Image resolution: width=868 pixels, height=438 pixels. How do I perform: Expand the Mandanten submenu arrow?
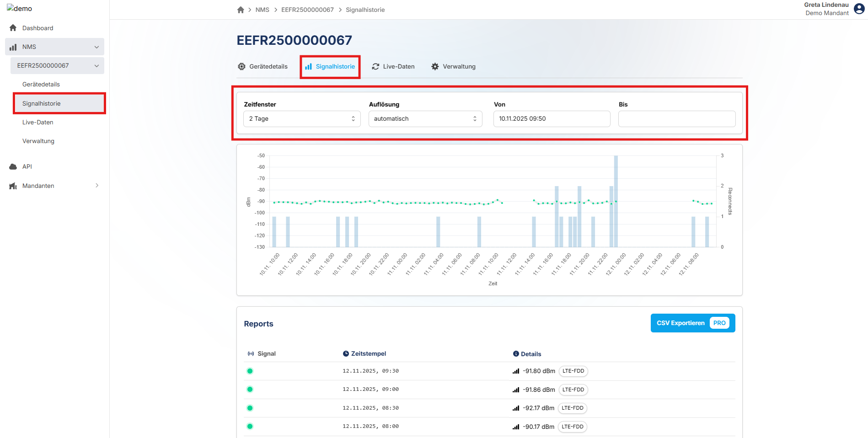(x=97, y=186)
